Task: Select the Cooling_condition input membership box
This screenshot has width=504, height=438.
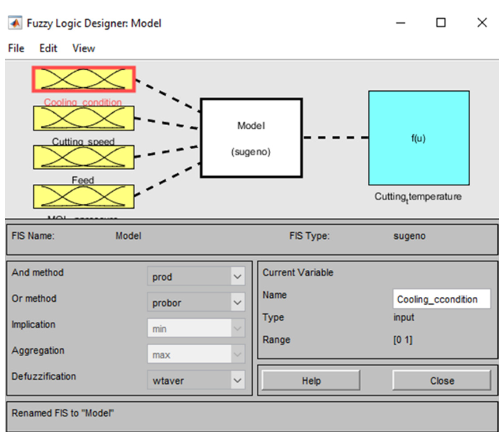Action: [x=83, y=79]
